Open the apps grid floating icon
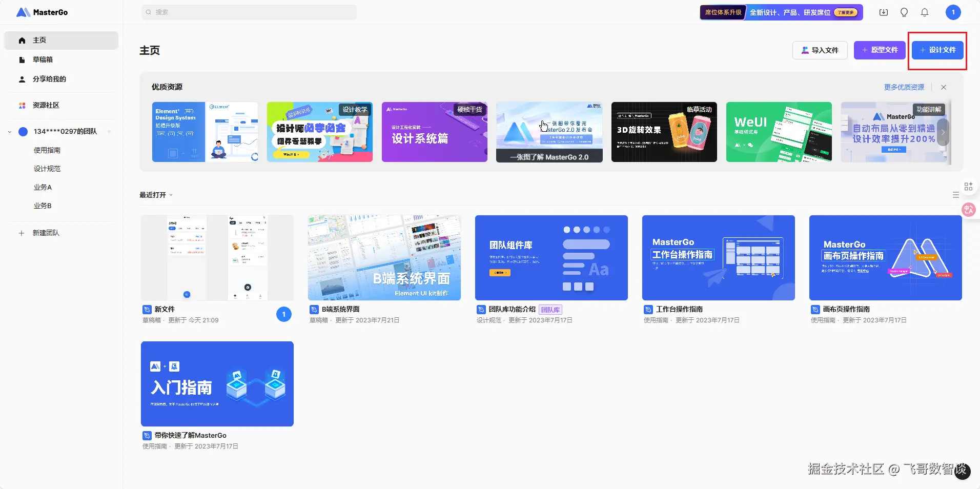980x489 pixels. [x=968, y=187]
